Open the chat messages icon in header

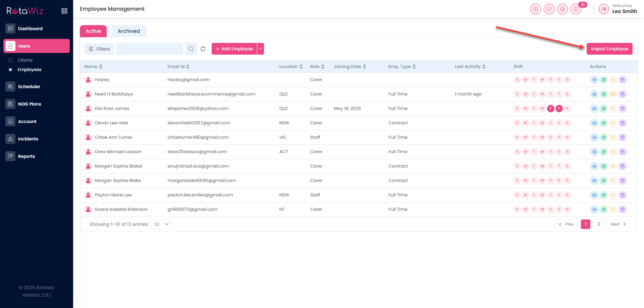(x=549, y=9)
